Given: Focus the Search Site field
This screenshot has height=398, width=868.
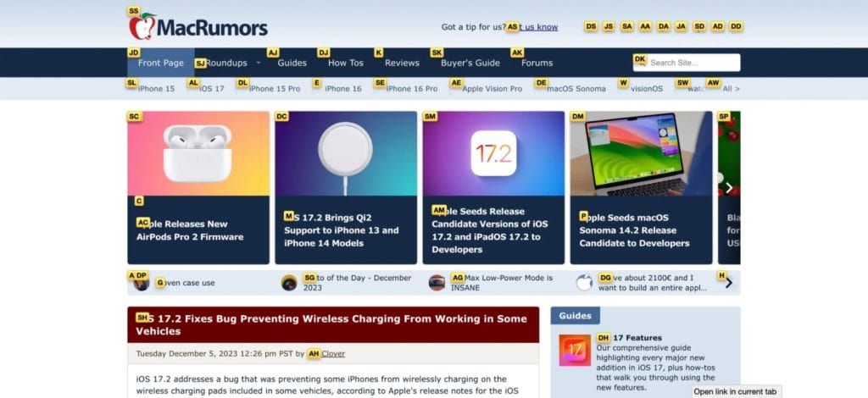Looking at the screenshot, I should pos(687,63).
